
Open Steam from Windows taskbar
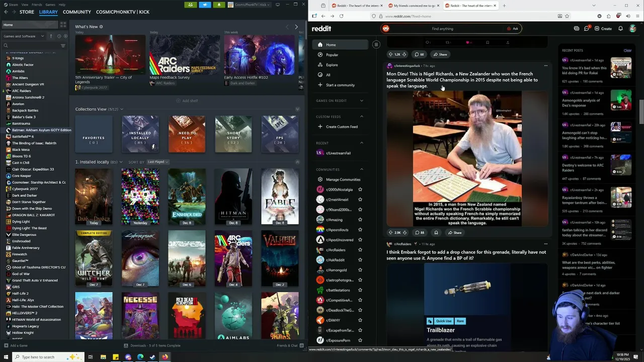152,357
